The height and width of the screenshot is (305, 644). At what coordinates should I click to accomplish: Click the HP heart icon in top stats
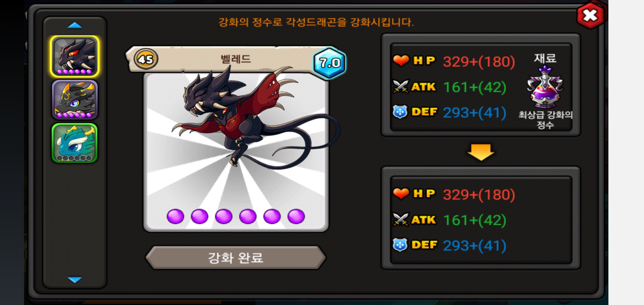click(401, 60)
